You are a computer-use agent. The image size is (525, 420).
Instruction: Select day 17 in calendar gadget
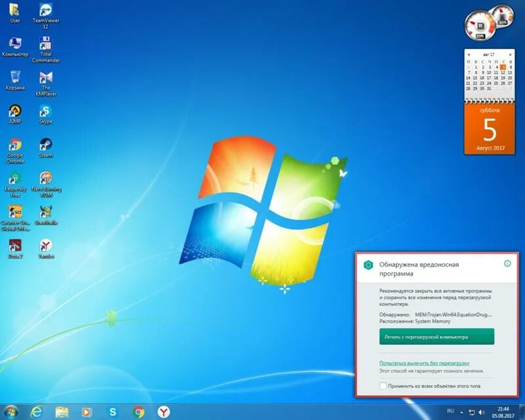[x=489, y=77]
